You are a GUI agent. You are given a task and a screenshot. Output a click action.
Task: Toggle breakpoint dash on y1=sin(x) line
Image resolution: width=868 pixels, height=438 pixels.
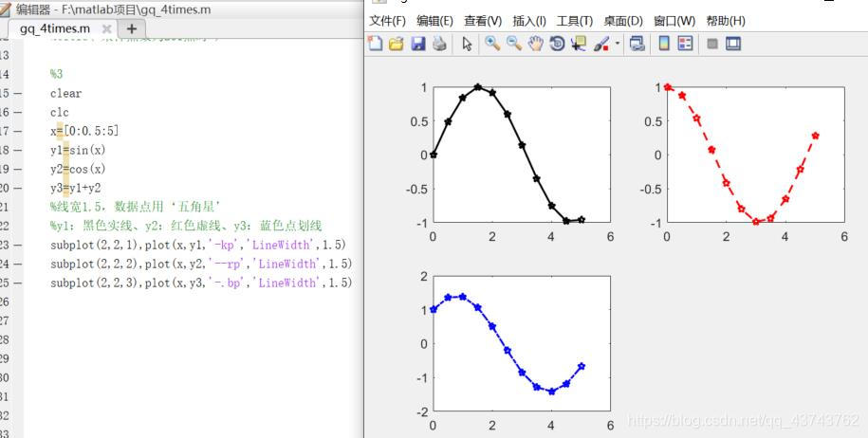[18, 150]
